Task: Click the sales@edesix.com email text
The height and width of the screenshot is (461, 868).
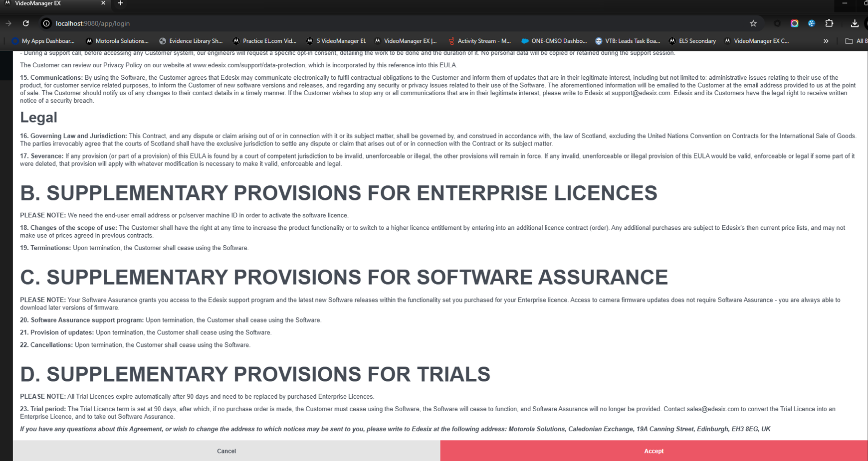Action: [712, 409]
